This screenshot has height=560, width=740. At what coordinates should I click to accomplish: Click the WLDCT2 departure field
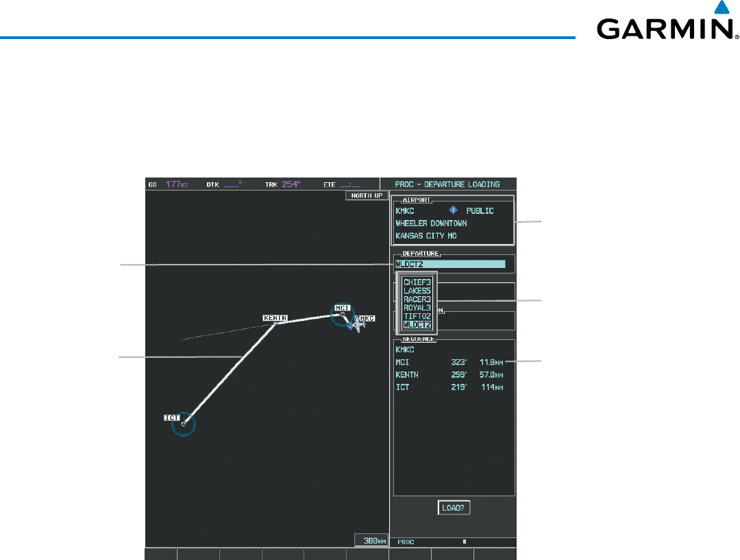tap(450, 265)
